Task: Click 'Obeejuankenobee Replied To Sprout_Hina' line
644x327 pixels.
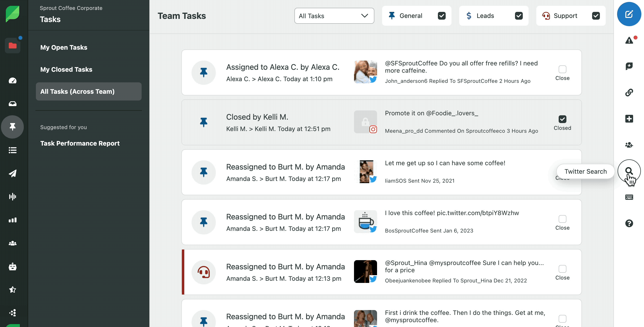Action: pyautogui.click(x=456, y=281)
